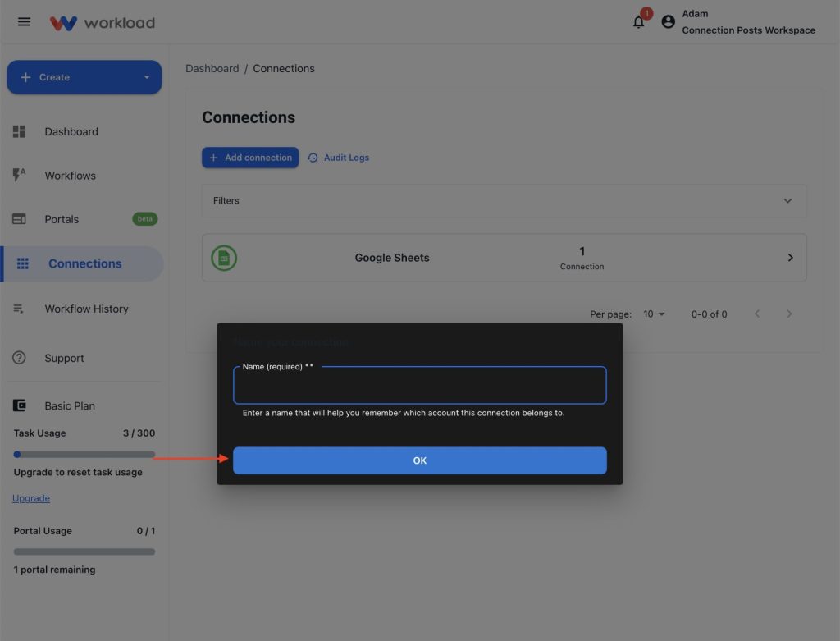840x641 pixels.
Task: Click the Filters label
Action: [x=226, y=200]
